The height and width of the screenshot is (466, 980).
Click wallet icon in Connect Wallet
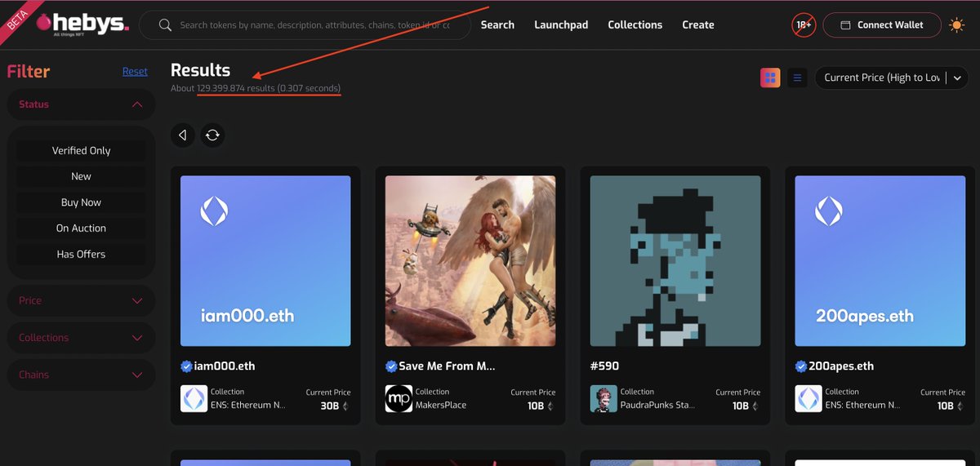click(x=845, y=25)
